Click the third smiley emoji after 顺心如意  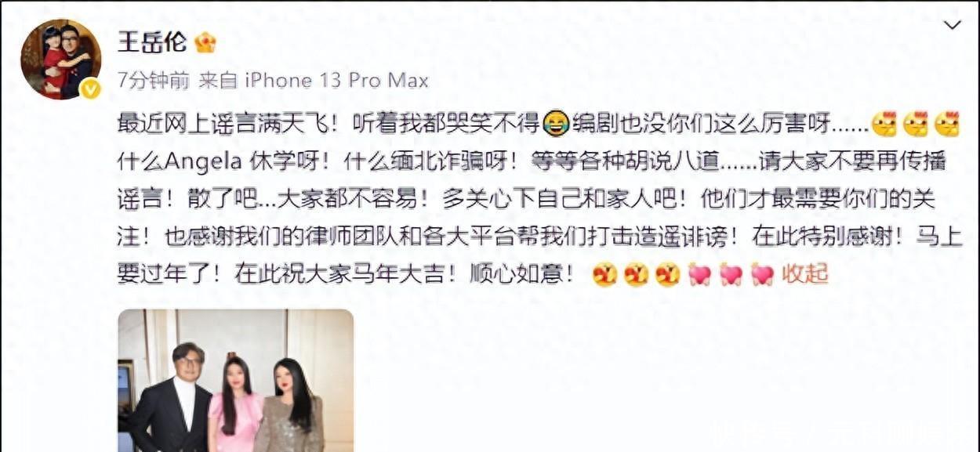coord(667,274)
